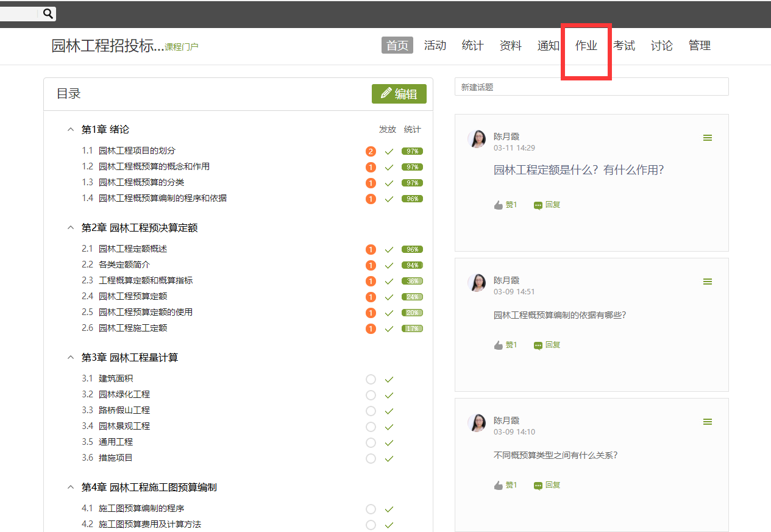Open the 作业 tab
The image size is (771, 532).
pyautogui.click(x=586, y=46)
